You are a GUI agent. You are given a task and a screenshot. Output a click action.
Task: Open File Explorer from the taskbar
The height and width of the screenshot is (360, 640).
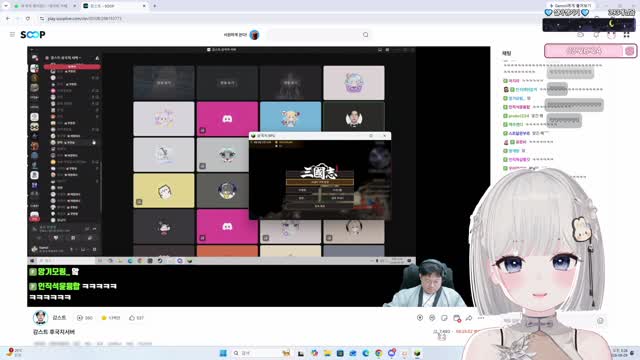327,353
